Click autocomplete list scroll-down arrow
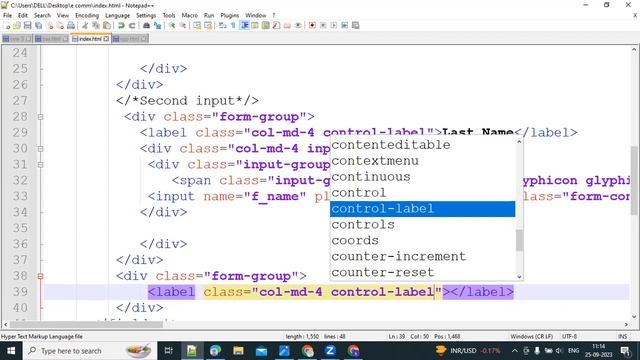Viewport: 640px width, 360px height. point(519,276)
